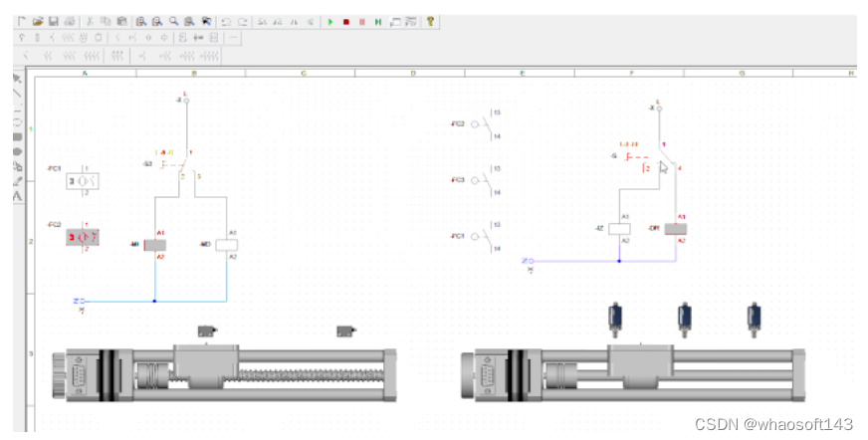Select the MD coil in left circuit

[x=226, y=245]
